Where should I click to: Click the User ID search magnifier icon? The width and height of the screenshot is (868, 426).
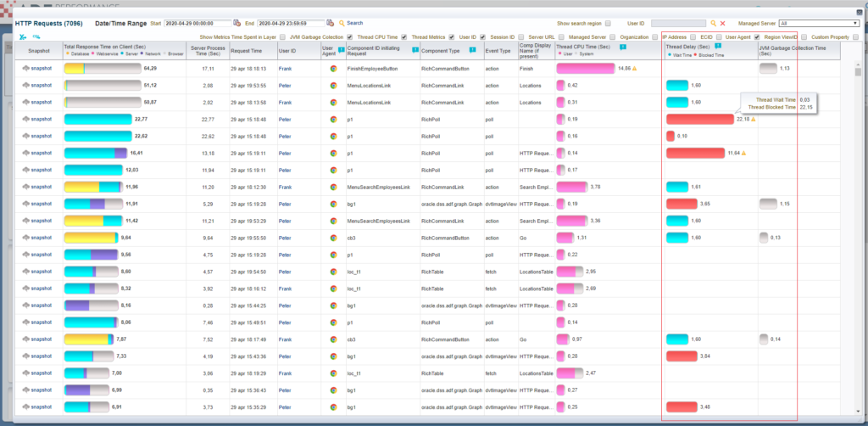click(x=714, y=24)
